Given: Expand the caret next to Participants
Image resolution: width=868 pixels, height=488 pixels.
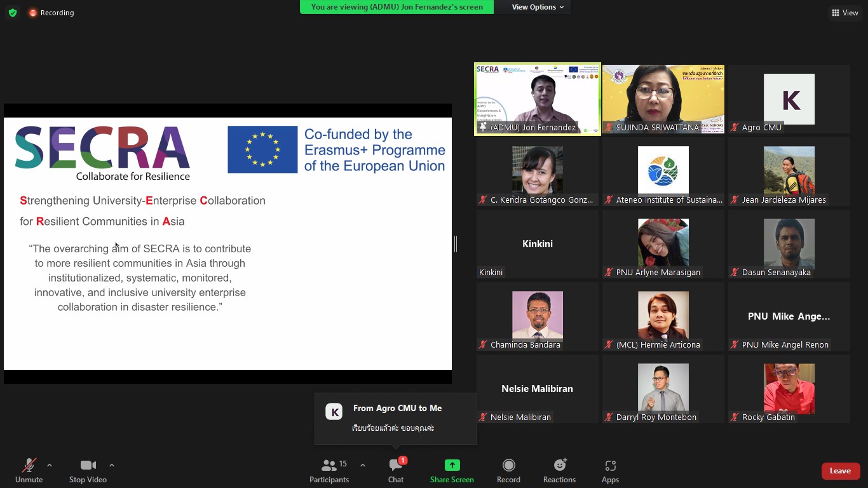Looking at the screenshot, I should click(363, 465).
